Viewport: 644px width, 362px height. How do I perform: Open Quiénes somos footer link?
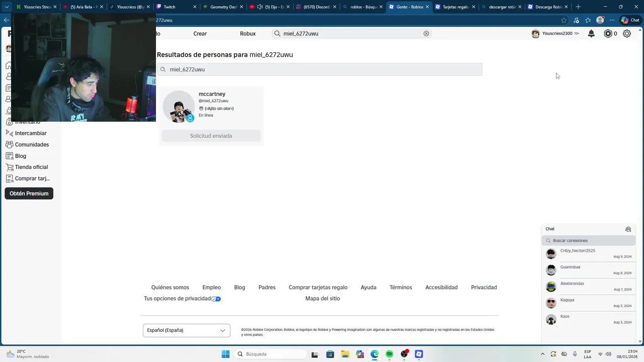(170, 288)
